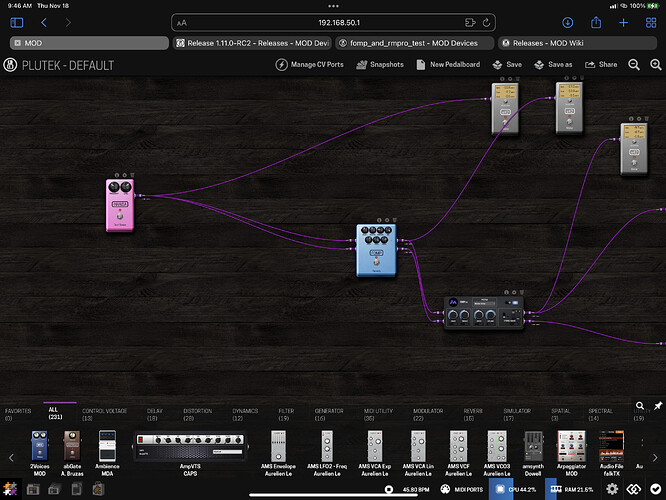Click the checkmark status icon at bottom right
Image resolution: width=666 pixels, height=500 pixels.
(x=655, y=489)
